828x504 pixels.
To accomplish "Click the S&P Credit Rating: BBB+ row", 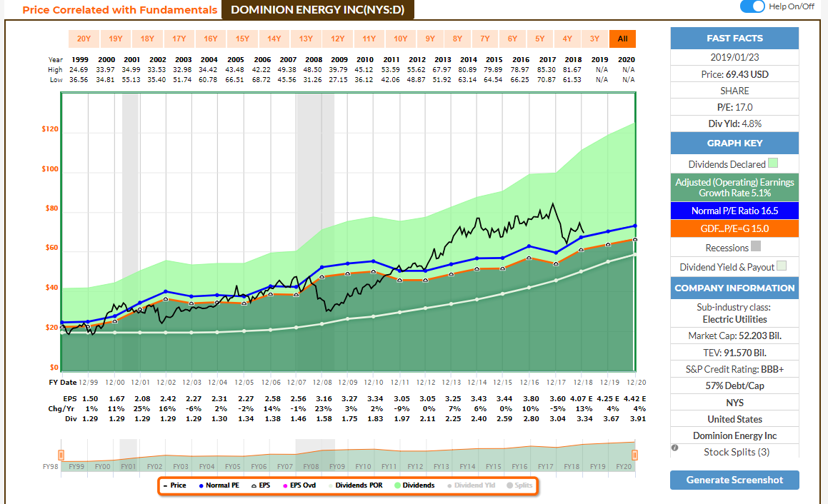I will pos(734,369).
